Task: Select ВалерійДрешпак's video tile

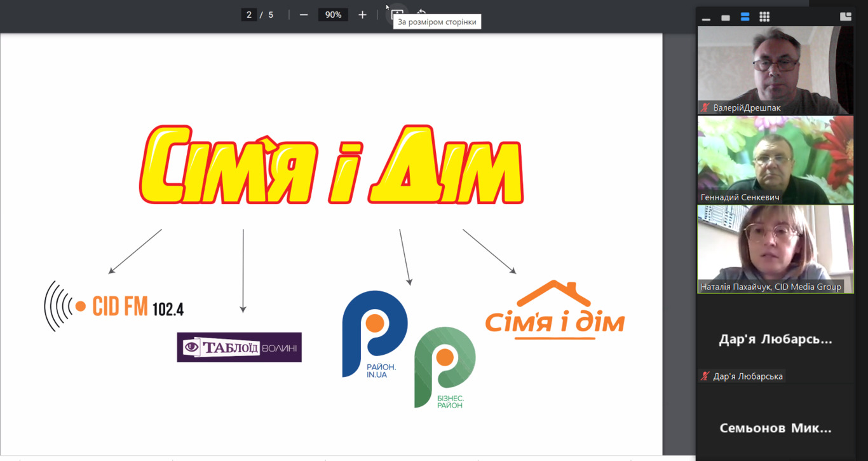Action: coord(775,70)
